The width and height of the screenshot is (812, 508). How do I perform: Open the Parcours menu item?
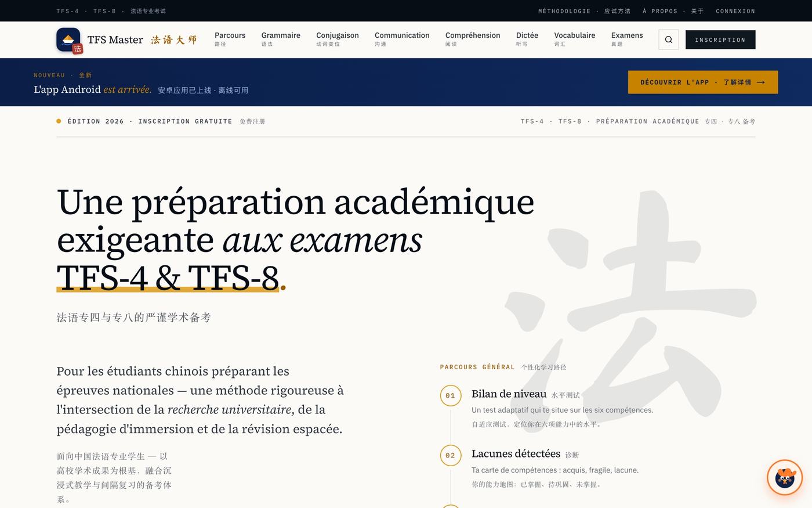pyautogui.click(x=230, y=39)
